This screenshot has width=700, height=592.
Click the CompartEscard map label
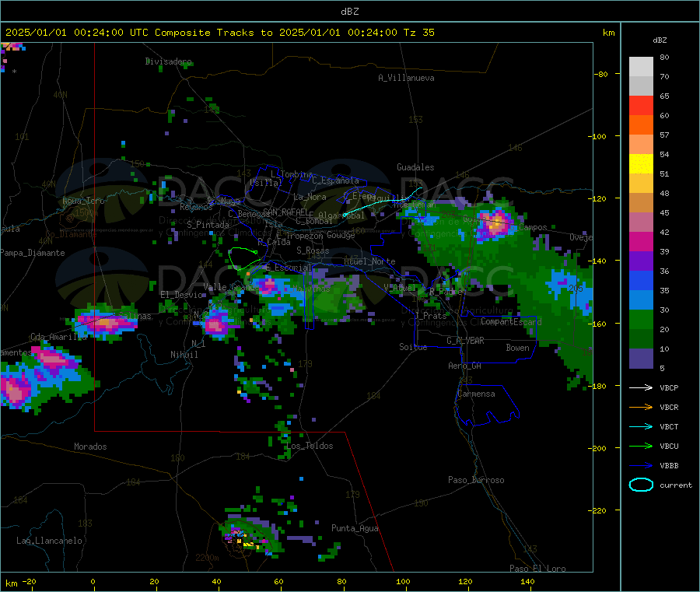[x=511, y=322]
